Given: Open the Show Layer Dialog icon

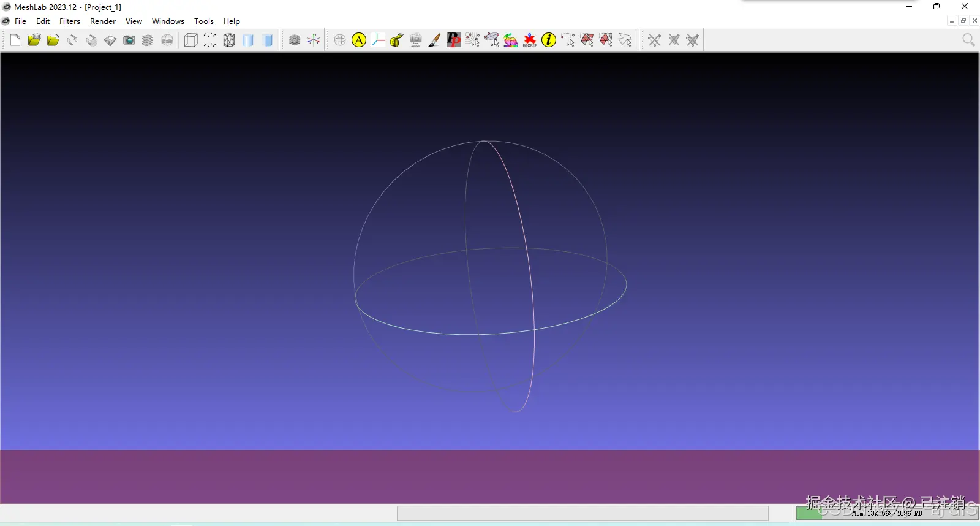Looking at the screenshot, I should pos(148,40).
